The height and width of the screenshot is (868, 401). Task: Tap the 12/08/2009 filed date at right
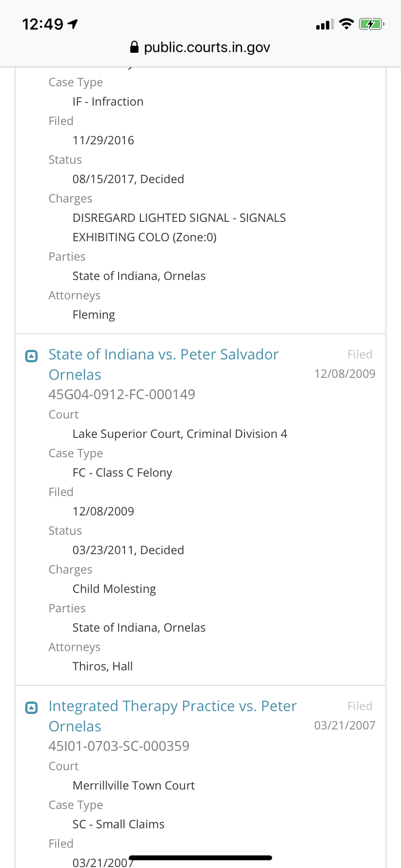point(344,374)
